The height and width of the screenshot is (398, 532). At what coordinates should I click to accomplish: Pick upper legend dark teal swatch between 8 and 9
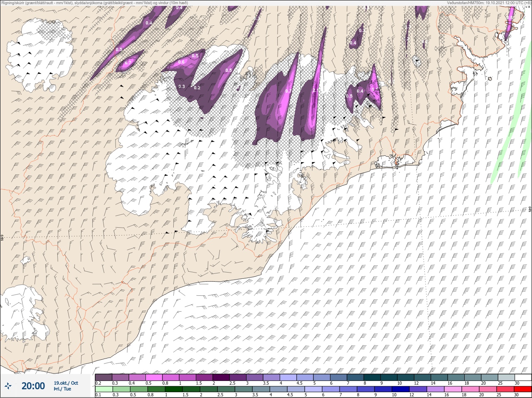[x=372, y=377]
